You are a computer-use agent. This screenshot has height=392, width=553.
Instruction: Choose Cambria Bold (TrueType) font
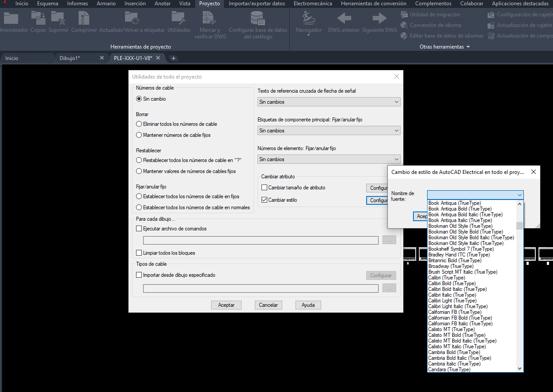pyautogui.click(x=472, y=352)
